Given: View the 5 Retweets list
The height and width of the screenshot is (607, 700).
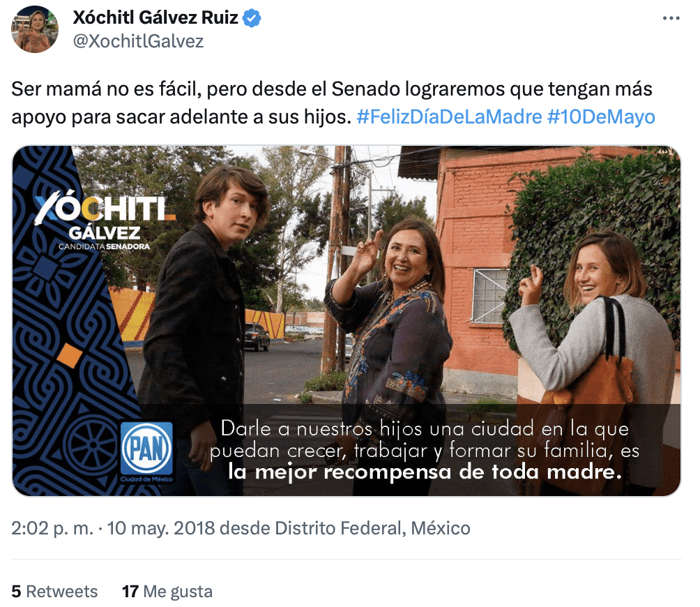Looking at the screenshot, I should click(54, 592).
